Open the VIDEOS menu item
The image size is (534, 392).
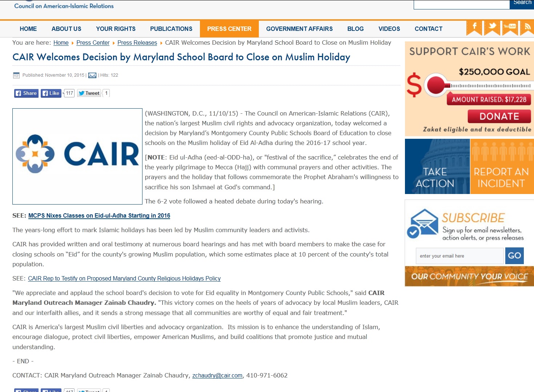[x=389, y=29]
